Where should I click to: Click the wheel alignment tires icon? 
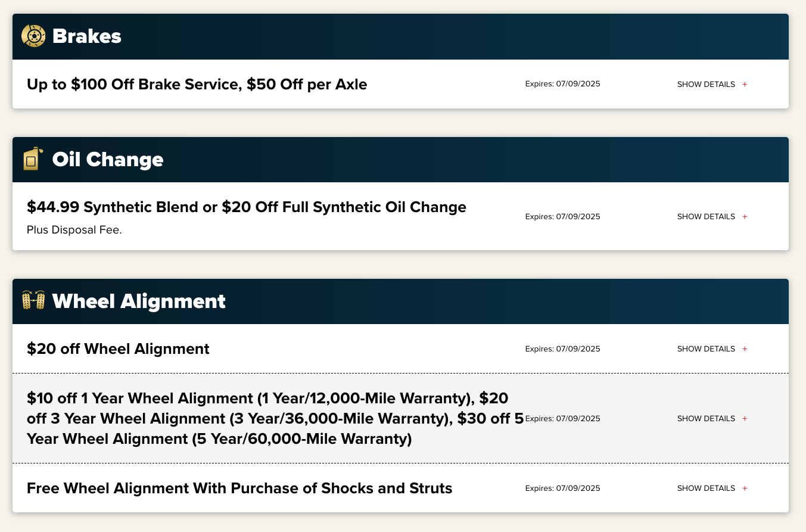(x=33, y=301)
